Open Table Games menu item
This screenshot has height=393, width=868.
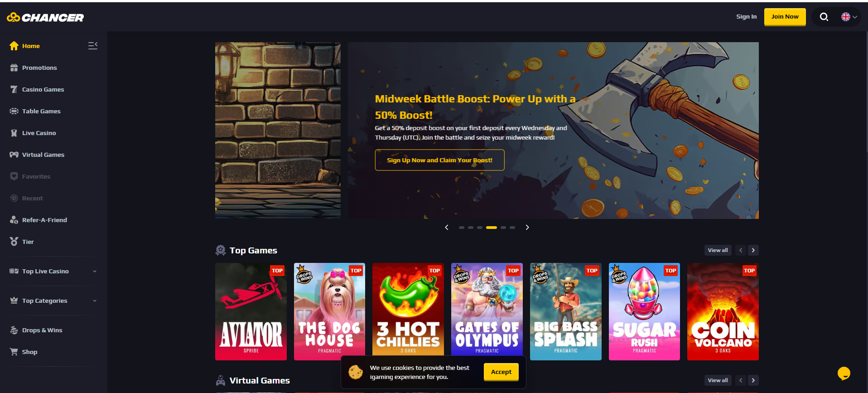coord(41,111)
